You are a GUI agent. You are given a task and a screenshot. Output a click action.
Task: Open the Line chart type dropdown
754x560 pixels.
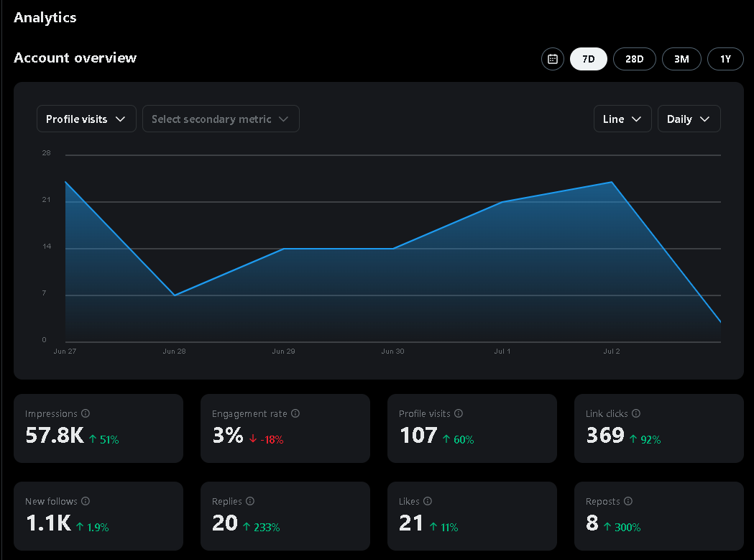[x=622, y=118]
